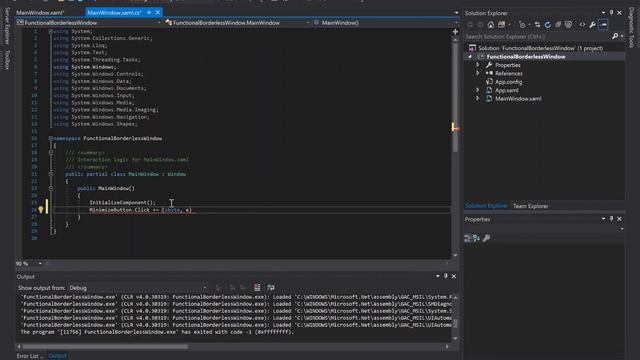
Task: Click the InitializeComponent(); code line
Action: [122, 202]
